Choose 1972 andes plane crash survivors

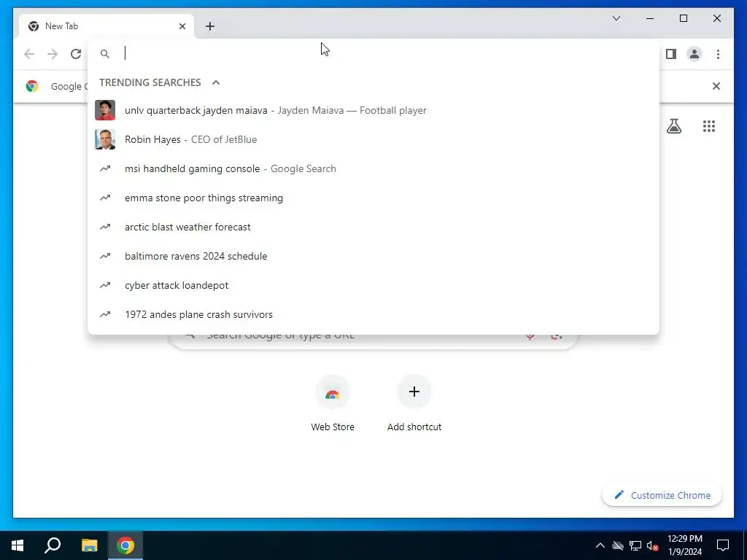click(x=373, y=314)
